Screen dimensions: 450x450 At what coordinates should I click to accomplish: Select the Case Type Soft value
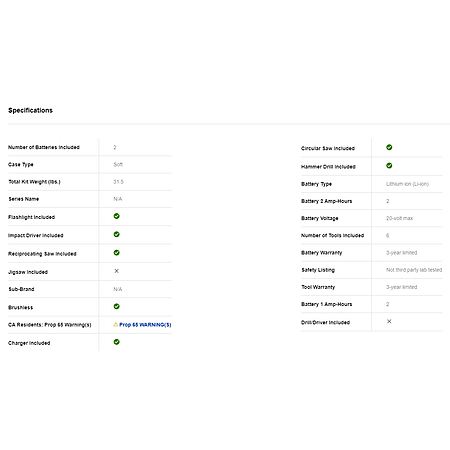[118, 164]
